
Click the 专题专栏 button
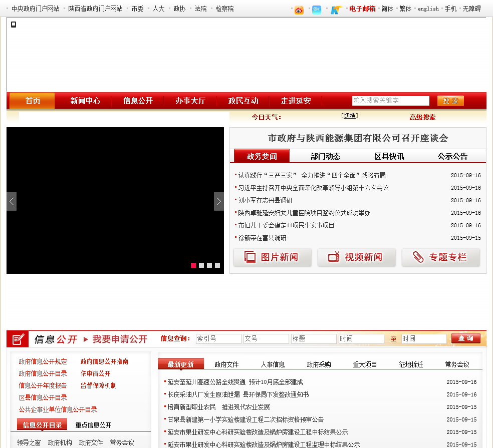441,257
